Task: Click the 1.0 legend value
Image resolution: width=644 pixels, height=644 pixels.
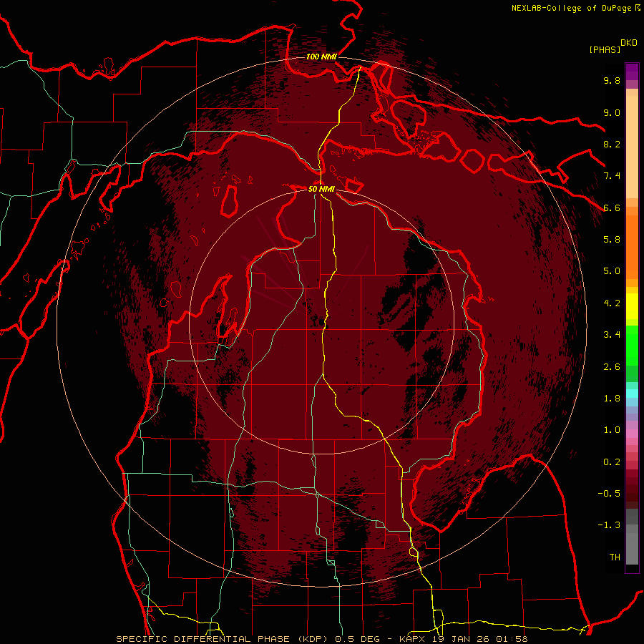Action: pos(612,430)
